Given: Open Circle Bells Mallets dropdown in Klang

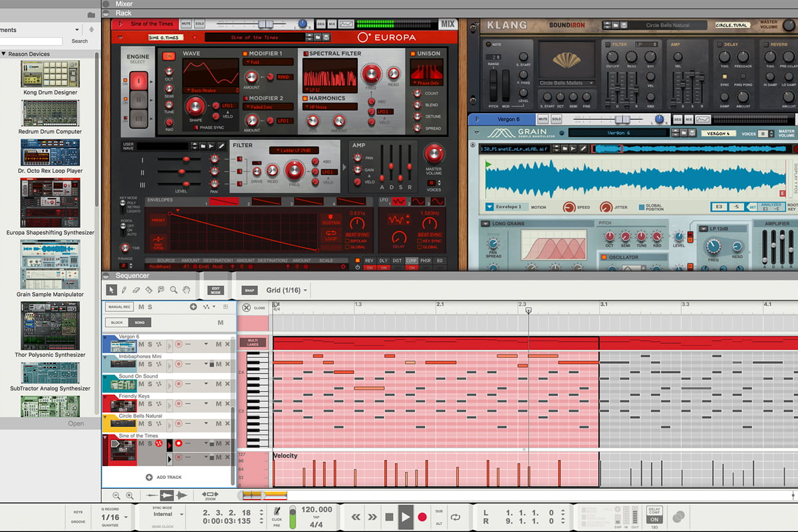Looking at the screenshot, I should (565, 83).
